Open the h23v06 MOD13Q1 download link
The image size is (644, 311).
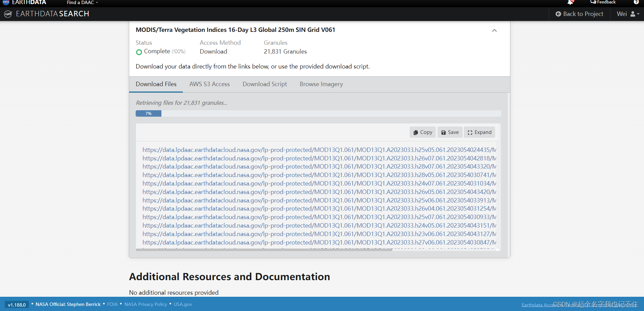(x=319, y=234)
